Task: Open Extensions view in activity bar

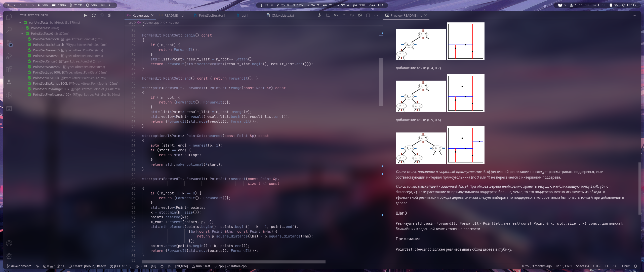Action: pyautogui.click(x=9, y=69)
